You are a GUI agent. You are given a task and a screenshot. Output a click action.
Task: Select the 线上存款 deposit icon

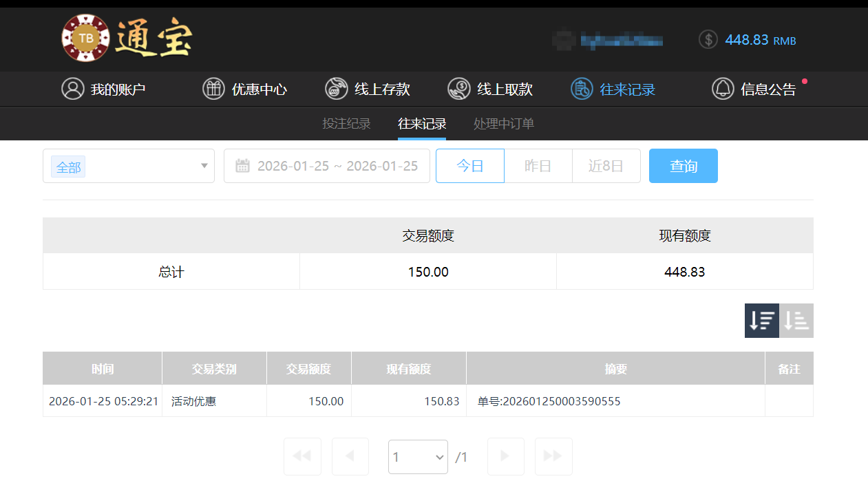pyautogui.click(x=336, y=88)
